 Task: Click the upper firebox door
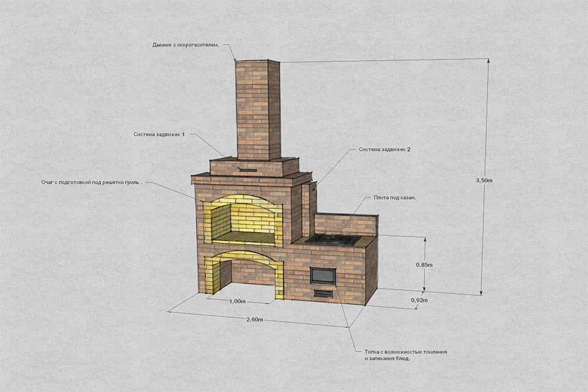coord(323,275)
